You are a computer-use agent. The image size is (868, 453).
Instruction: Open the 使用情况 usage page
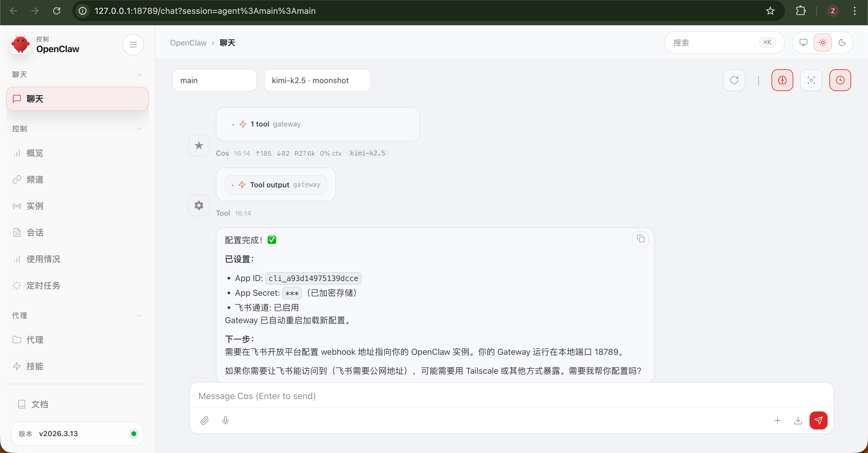tap(77, 259)
